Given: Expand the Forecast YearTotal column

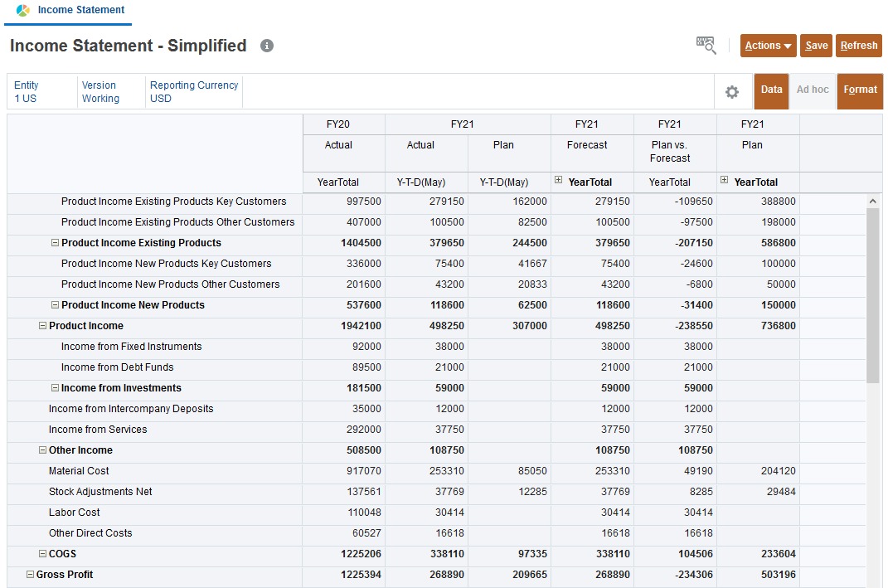Looking at the screenshot, I should (x=559, y=180).
